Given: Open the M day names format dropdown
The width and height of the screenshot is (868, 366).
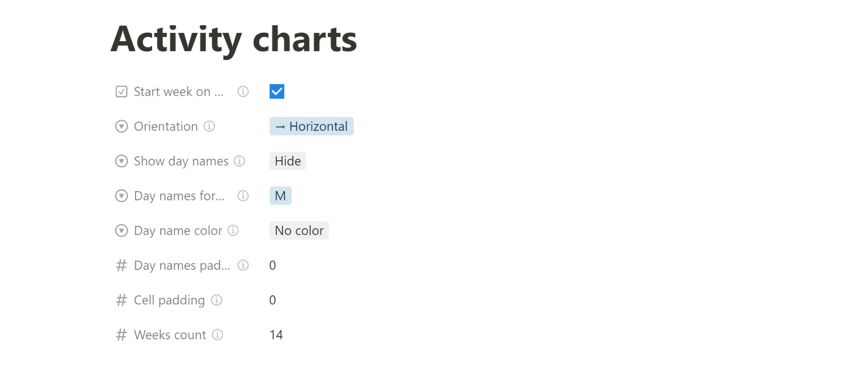Looking at the screenshot, I should click(280, 196).
